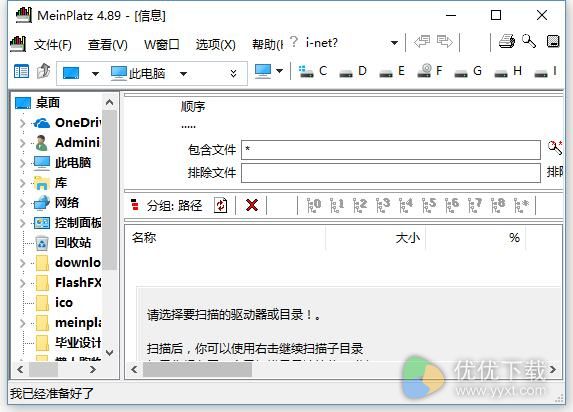The width and height of the screenshot is (573, 412).
Task: Click the results horizontal scrollbar thumb
Action: [x=197, y=370]
